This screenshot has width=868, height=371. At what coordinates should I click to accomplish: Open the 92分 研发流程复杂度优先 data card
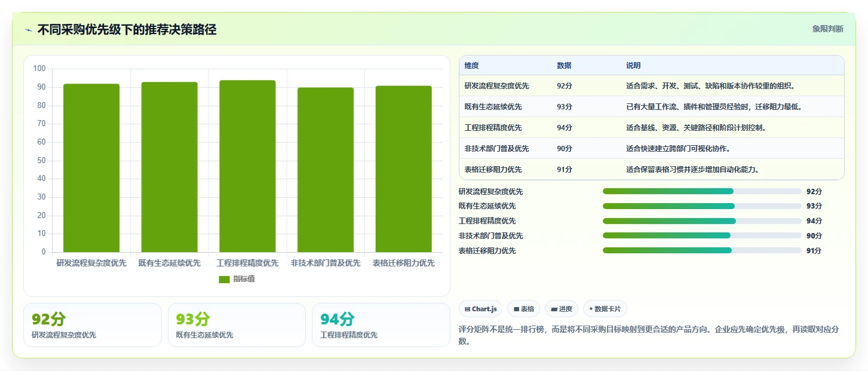(x=93, y=325)
